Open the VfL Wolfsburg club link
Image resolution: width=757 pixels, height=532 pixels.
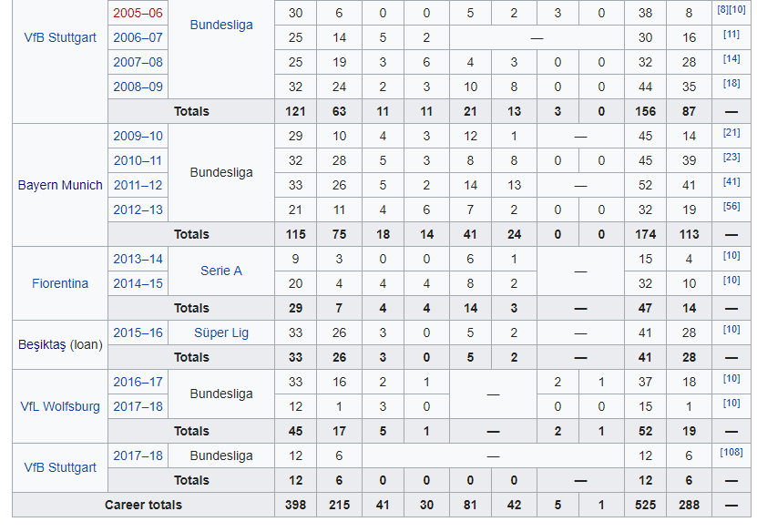click(x=60, y=406)
